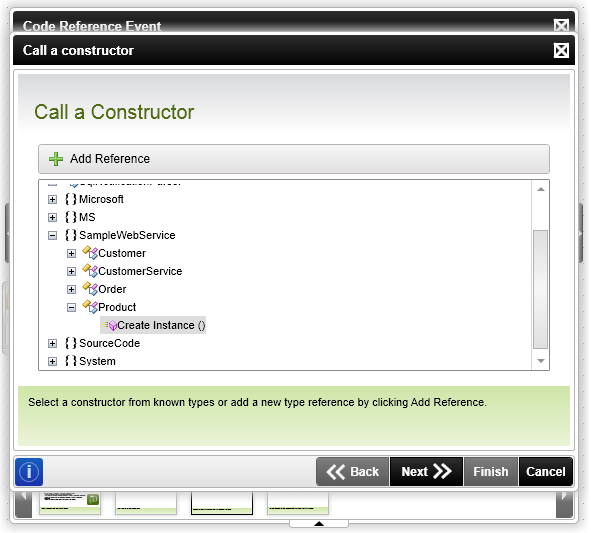Click the Customer class icon

[90, 253]
